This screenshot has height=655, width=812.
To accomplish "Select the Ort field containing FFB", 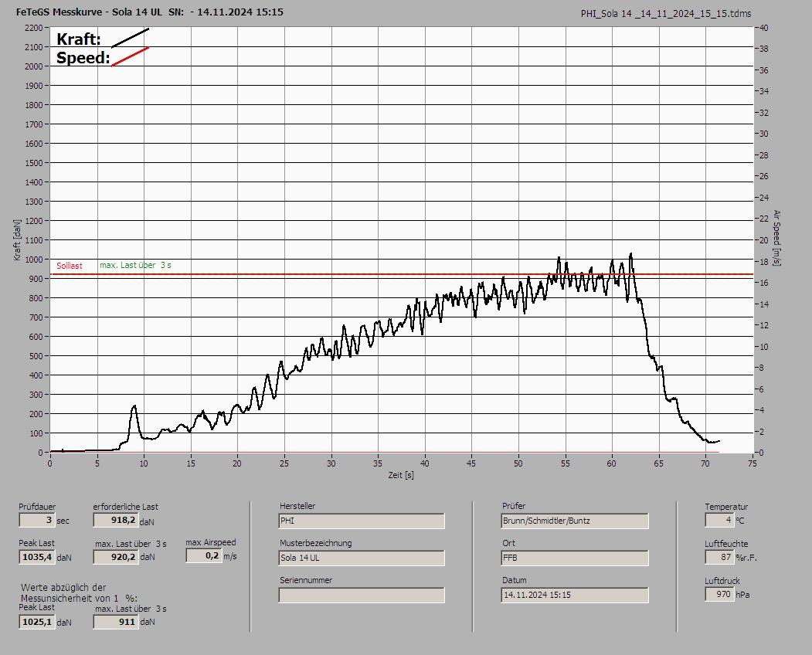I will pos(575,558).
